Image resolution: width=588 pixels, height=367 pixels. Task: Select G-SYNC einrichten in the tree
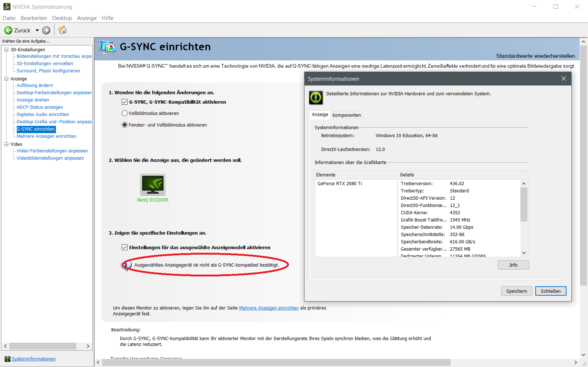(36, 129)
